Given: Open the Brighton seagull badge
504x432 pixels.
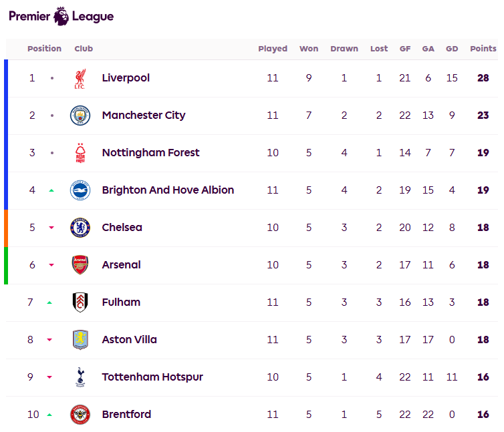Looking at the screenshot, I should point(80,190).
